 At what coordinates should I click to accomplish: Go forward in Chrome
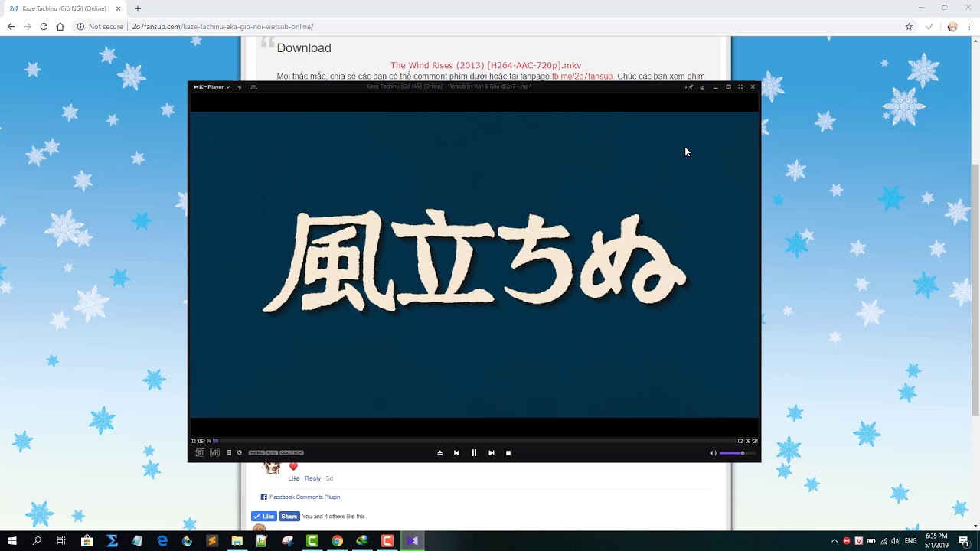pos(28,26)
